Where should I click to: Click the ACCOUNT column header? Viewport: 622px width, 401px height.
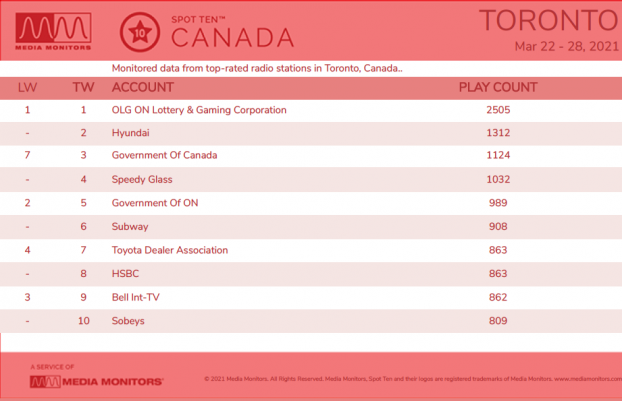click(143, 87)
